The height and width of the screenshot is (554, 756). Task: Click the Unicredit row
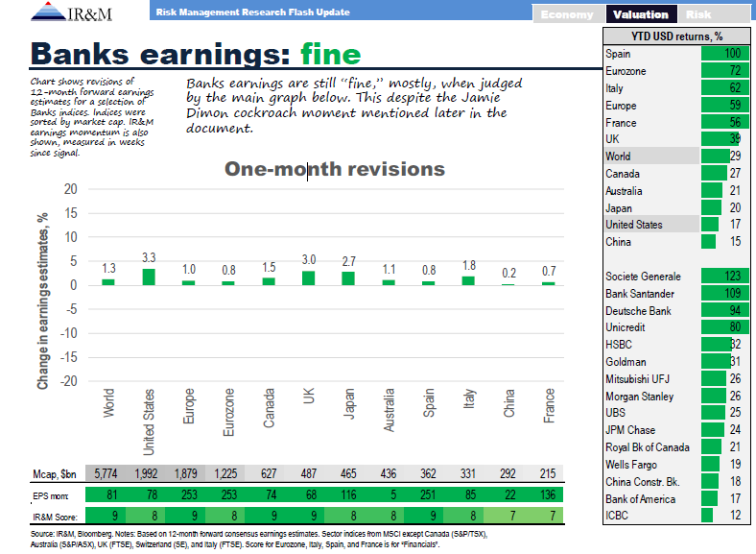click(x=676, y=327)
